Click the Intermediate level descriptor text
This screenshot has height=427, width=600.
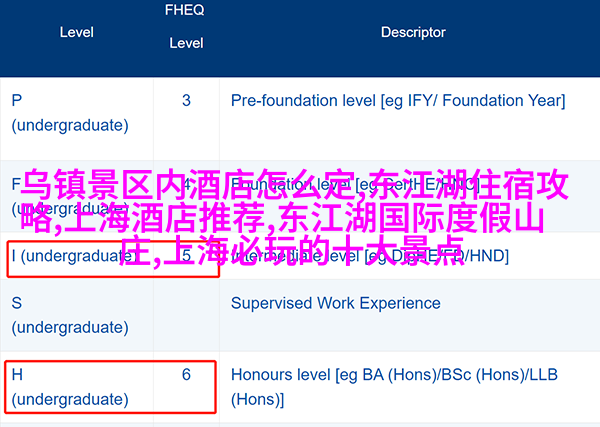tap(370, 256)
